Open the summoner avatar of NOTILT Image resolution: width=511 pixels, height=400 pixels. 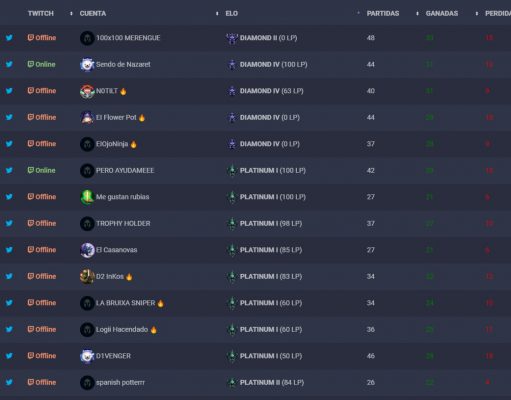tap(87, 91)
